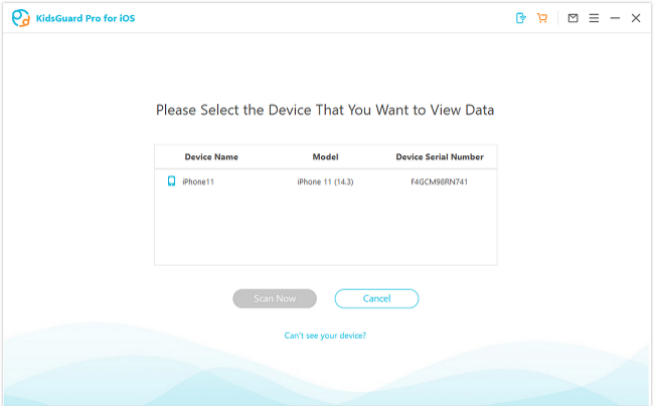Click the iPhone 11 (14.3) model cell
Screen dimensions: 656x408
pos(325,182)
